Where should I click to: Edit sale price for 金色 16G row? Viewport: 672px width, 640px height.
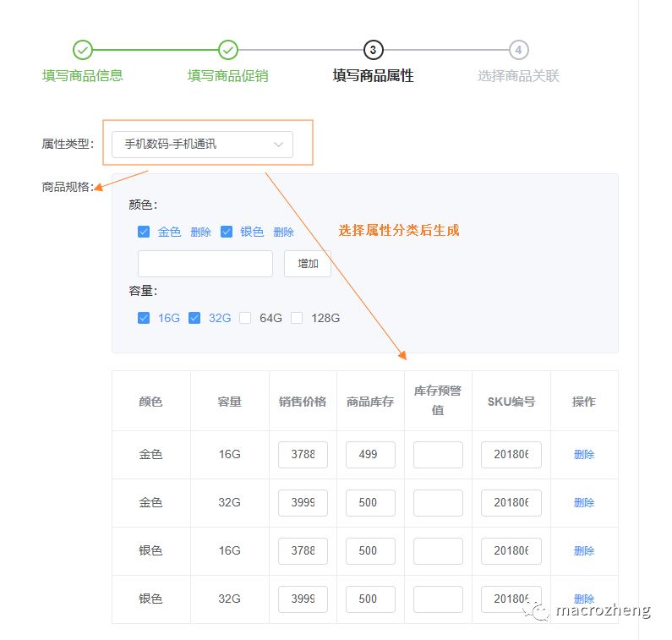click(303, 454)
